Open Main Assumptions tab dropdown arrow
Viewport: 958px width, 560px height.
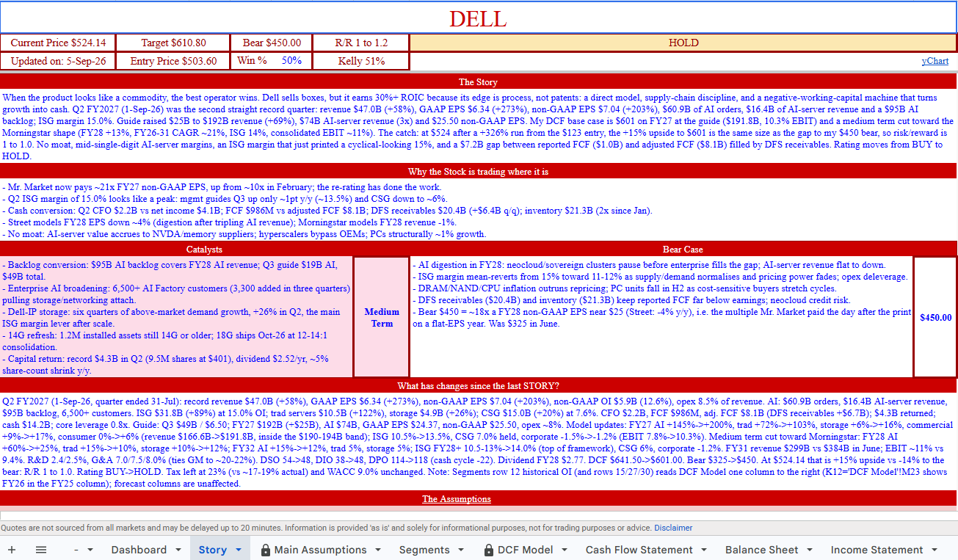tap(378, 550)
